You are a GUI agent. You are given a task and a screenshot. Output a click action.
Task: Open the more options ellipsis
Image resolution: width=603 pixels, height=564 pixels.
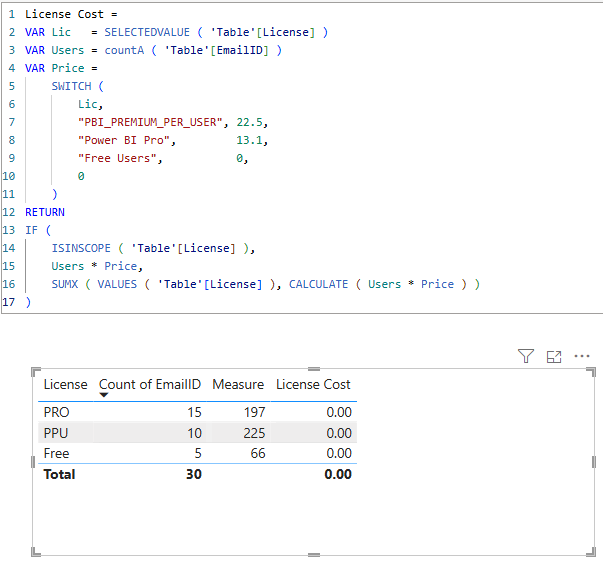pyautogui.click(x=582, y=356)
